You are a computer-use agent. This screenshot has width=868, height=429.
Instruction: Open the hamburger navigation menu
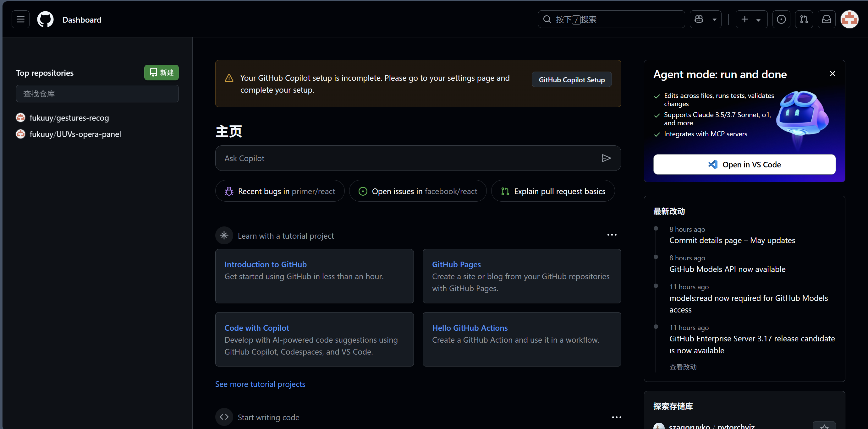[20, 19]
